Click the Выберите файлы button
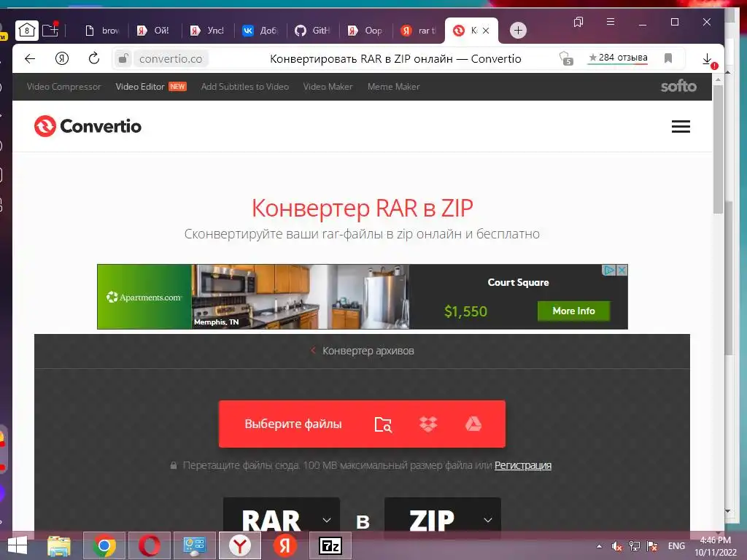 click(x=293, y=424)
